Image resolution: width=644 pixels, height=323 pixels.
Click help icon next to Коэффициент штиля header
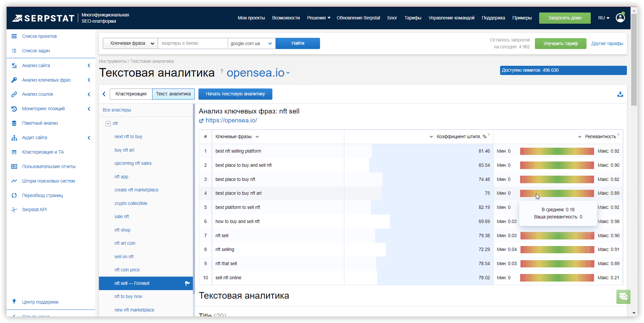[489, 135]
